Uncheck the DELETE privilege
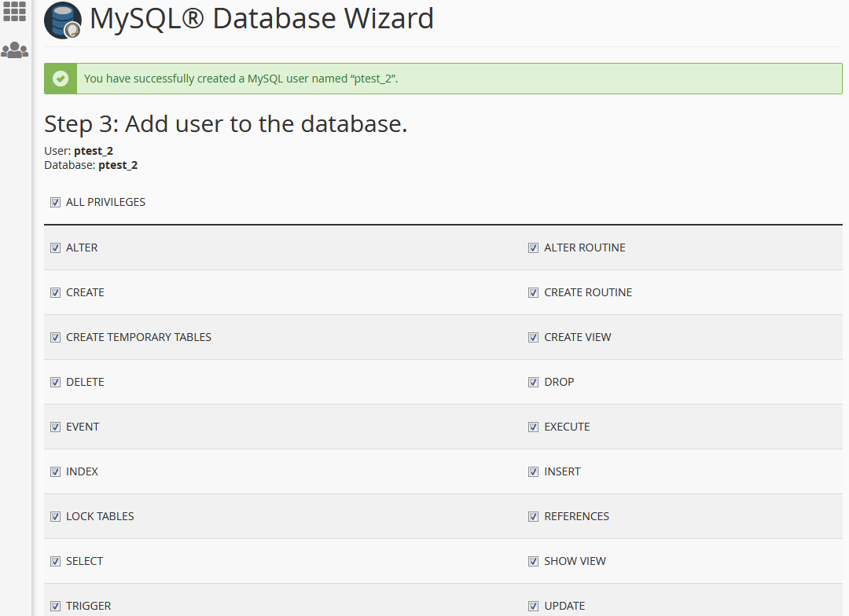 55,382
